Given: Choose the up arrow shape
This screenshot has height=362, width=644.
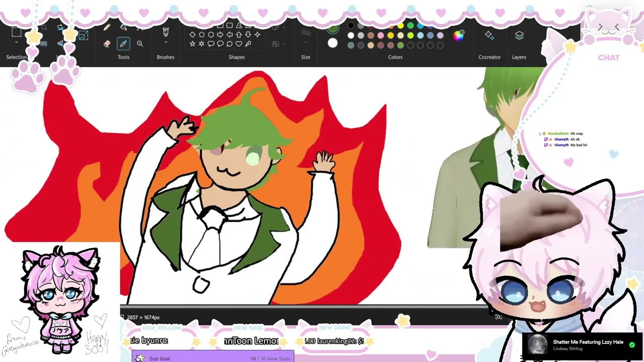Looking at the screenshot, I should (x=238, y=35).
